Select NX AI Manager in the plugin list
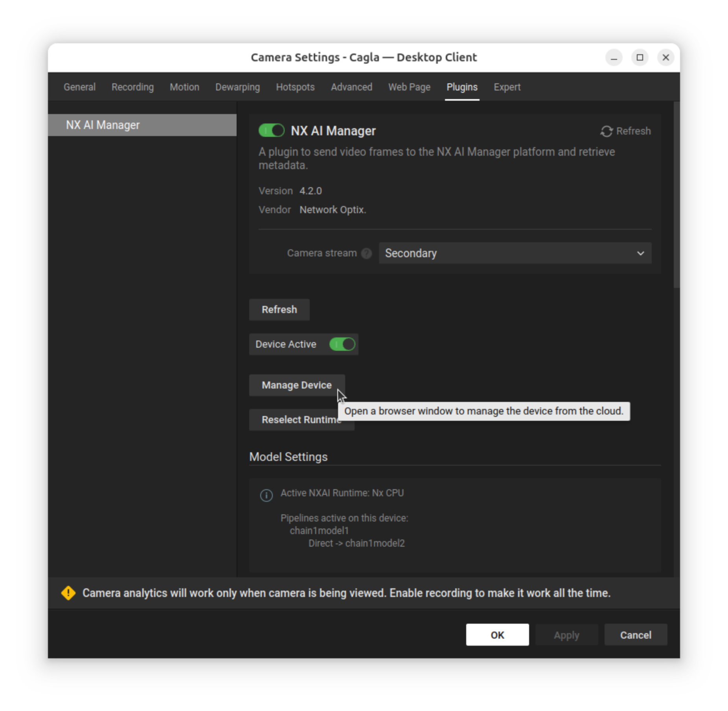This screenshot has width=728, height=711. coord(142,125)
